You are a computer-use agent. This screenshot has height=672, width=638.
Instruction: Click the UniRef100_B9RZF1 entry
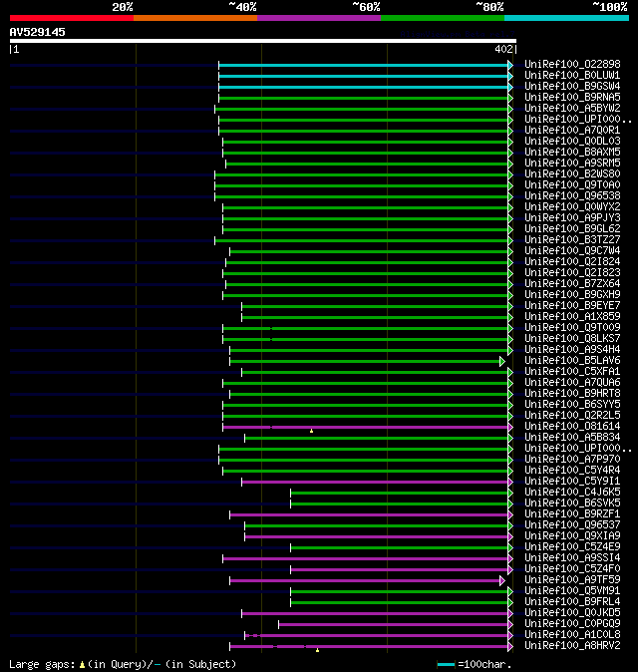[x=572, y=514]
